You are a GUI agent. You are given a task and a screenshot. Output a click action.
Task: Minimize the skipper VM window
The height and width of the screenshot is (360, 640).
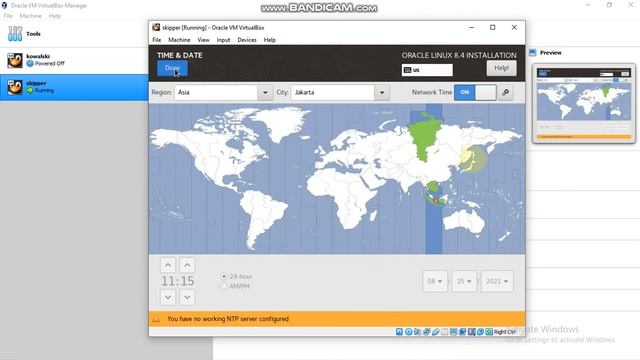pos(471,27)
